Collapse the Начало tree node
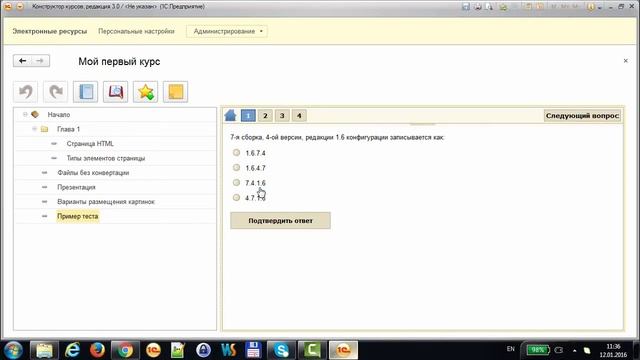Image resolution: width=640 pixels, height=360 pixels. tap(25, 114)
